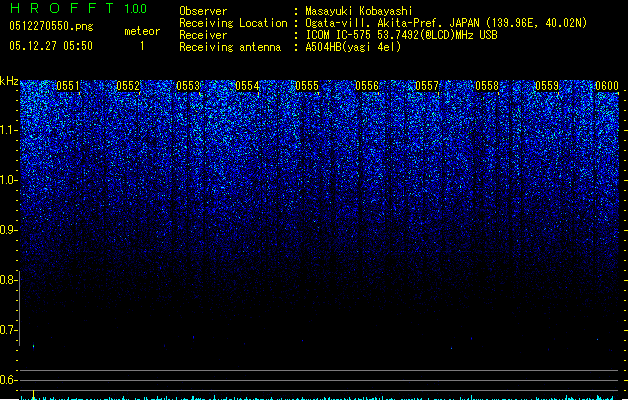Click the kHz axis unit label

point(9,81)
